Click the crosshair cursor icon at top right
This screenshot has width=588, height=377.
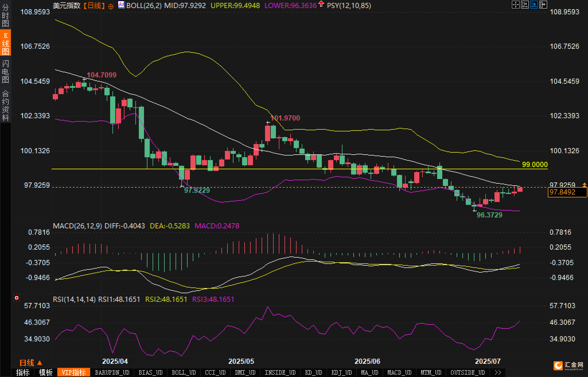click(x=516, y=5)
